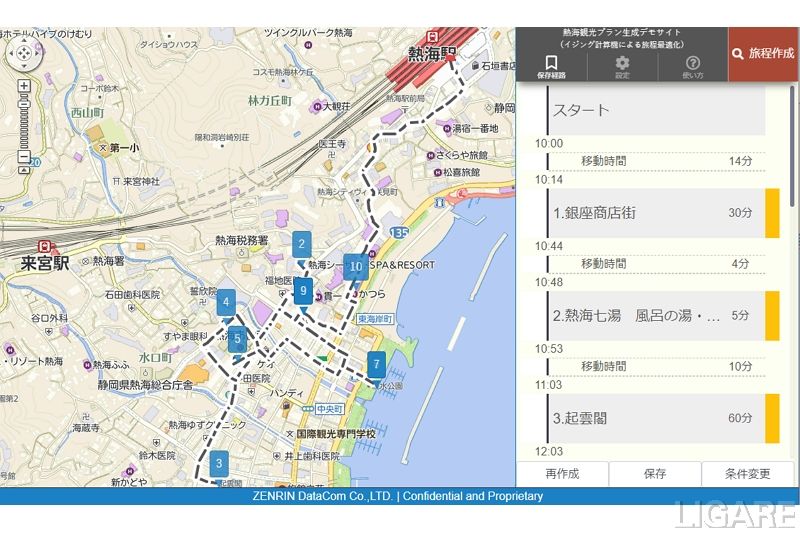Click the itinerary panel vertical scrollbar
Viewport: 800px width, 533px height.
(x=794, y=200)
